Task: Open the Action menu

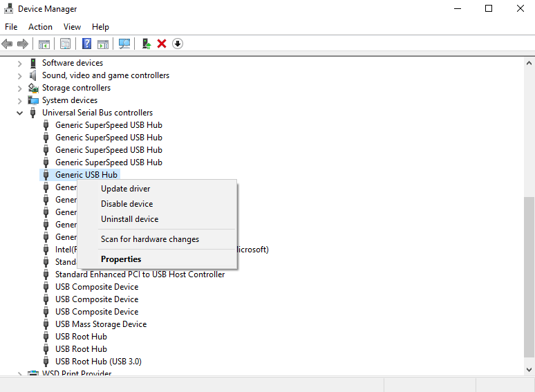Action: [x=40, y=26]
